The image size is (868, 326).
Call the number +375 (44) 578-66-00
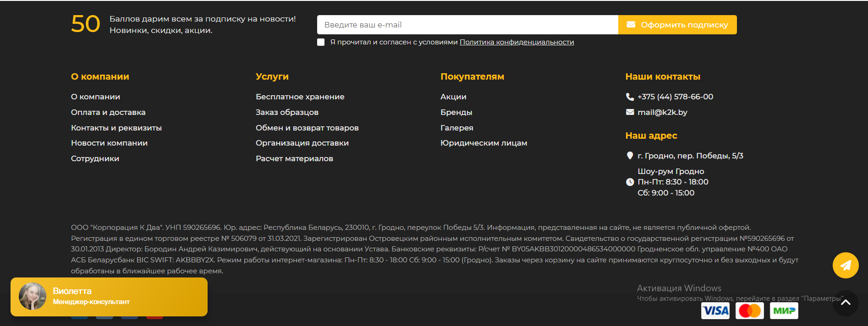click(675, 97)
